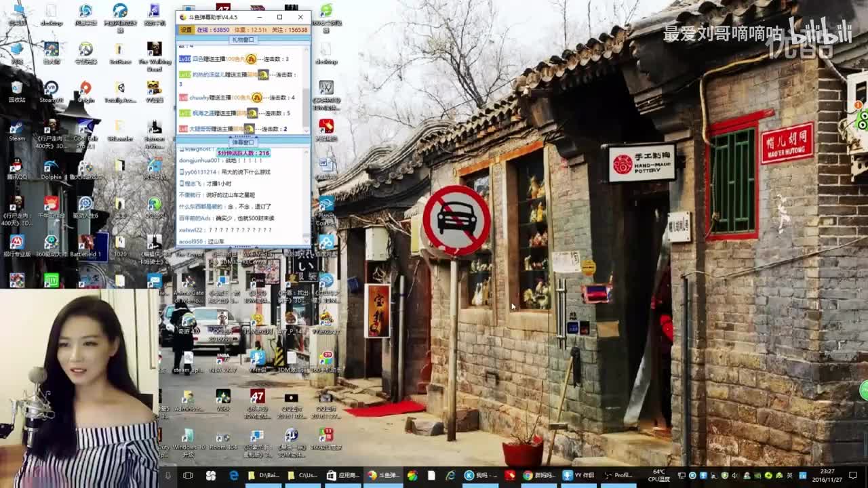Open the Administr... desktop shortcut

click(189, 400)
